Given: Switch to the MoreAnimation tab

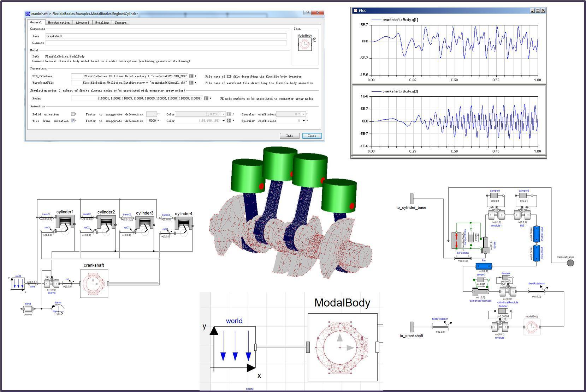Looking at the screenshot, I should click(59, 23).
